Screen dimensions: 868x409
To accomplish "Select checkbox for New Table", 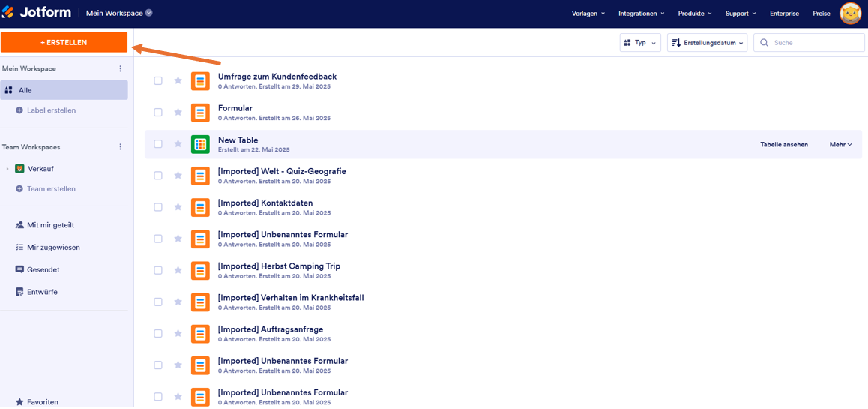I will coord(158,143).
